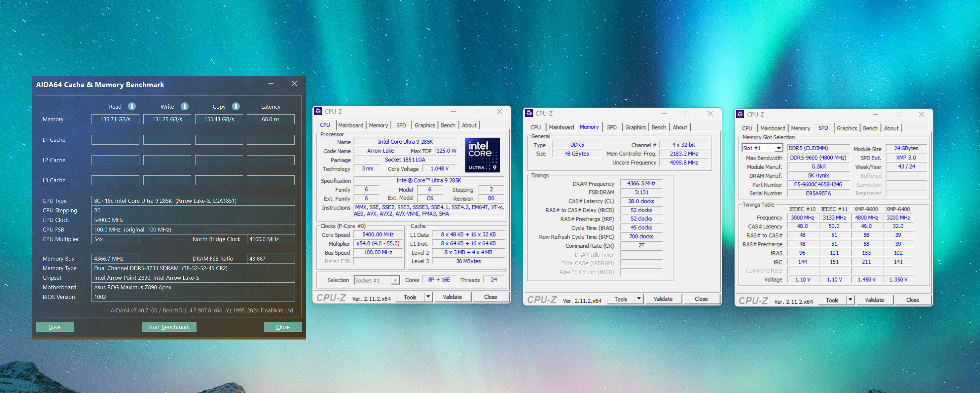Expand Tools dropdown arrow in Memory window
Viewport: 980px width, 393px height.
[x=639, y=299]
